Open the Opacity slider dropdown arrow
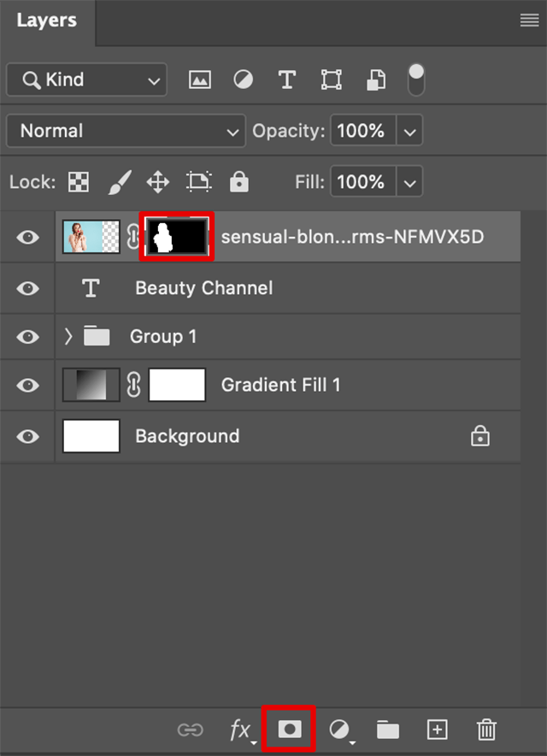Image resolution: width=547 pixels, height=756 pixels. [x=410, y=132]
